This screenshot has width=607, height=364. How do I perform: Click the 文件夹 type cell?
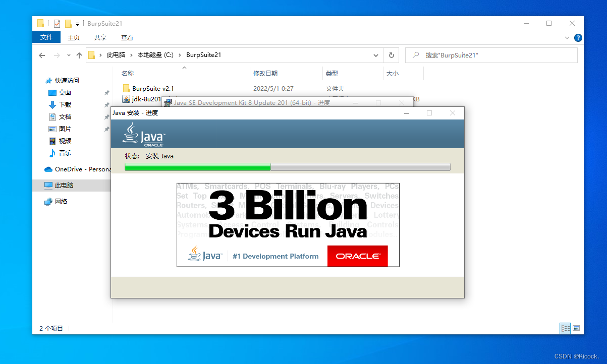point(335,88)
